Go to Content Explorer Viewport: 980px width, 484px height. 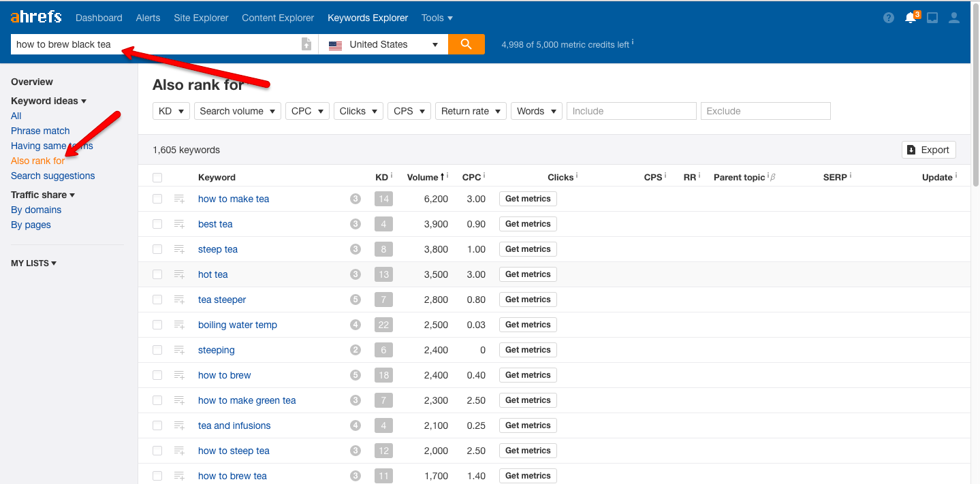coord(278,18)
